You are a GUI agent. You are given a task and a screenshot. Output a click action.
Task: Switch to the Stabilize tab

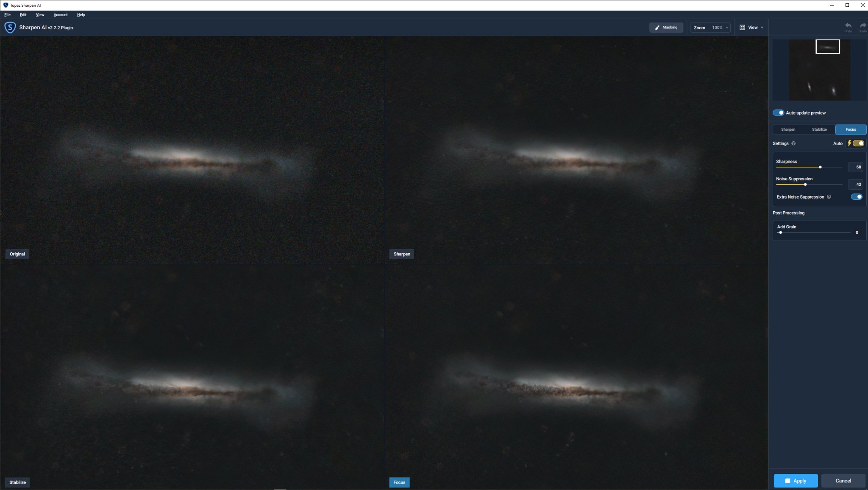[819, 129]
